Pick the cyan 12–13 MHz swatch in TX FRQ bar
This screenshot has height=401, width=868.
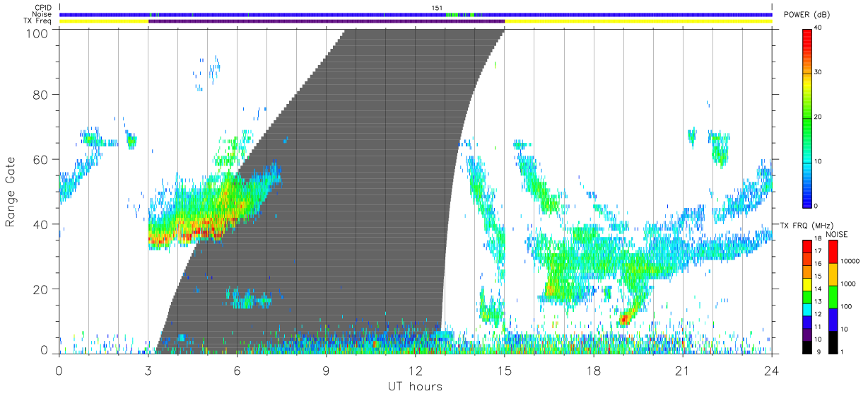pyautogui.click(x=808, y=308)
